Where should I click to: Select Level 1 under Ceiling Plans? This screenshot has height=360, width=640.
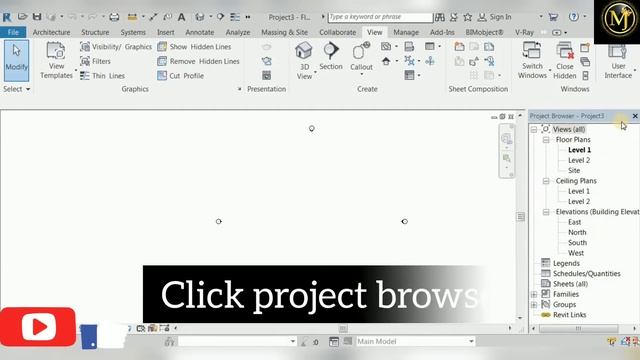pyautogui.click(x=579, y=191)
